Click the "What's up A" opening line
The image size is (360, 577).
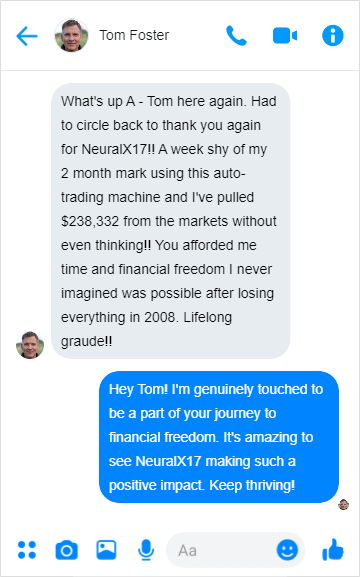coord(98,101)
